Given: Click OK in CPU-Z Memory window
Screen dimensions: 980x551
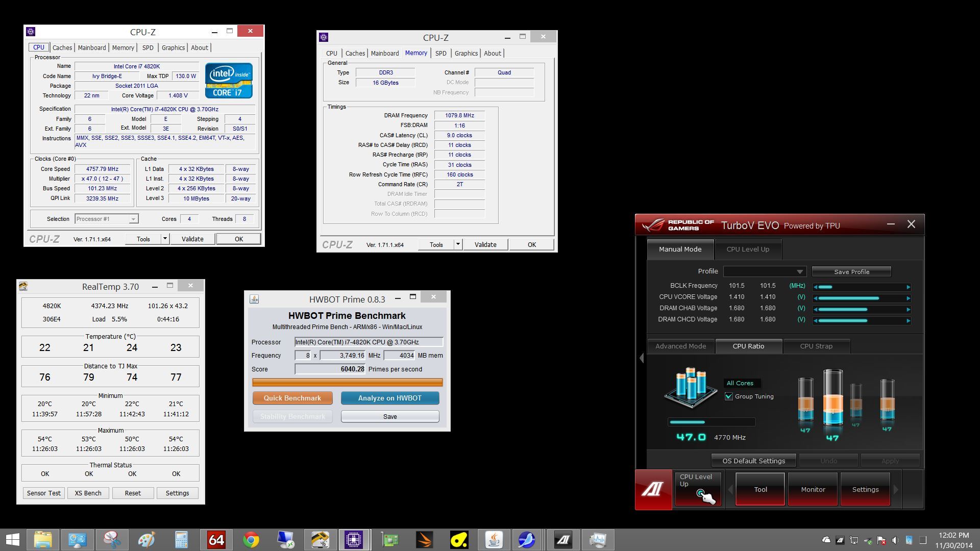Looking at the screenshot, I should pos(532,244).
